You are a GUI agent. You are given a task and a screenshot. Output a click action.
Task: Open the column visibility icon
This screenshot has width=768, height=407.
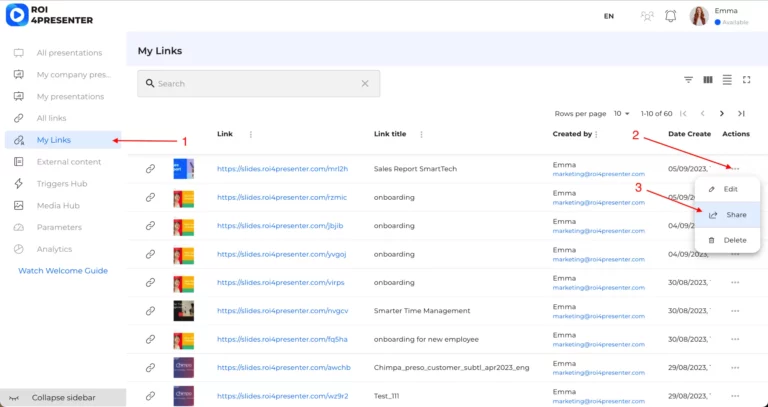pyautogui.click(x=708, y=80)
